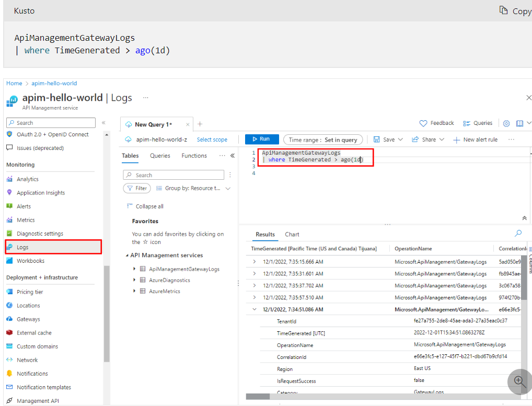Select Logs in the sidebar
Screen dimensions: 532x406
(53, 247)
